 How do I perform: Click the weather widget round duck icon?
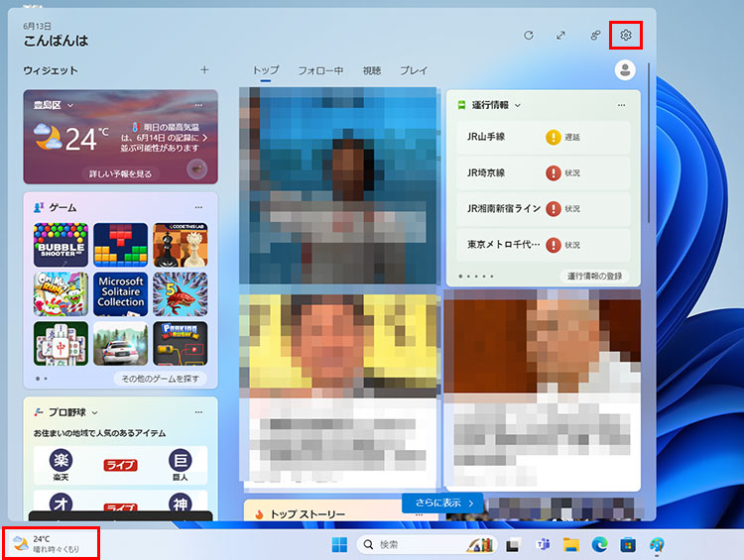(197, 169)
